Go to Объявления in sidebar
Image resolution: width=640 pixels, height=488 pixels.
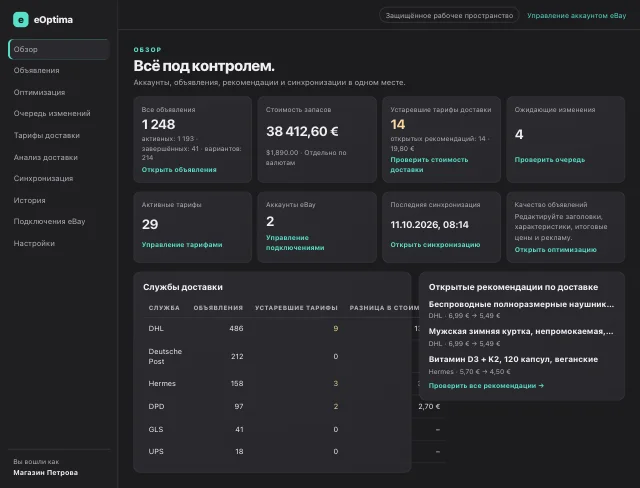[x=36, y=71]
